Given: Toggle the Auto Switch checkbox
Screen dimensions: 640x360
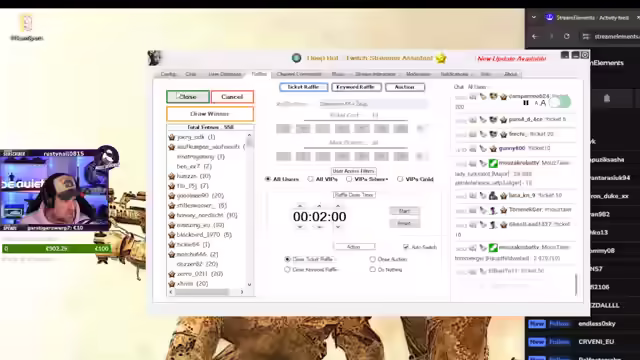Looking at the screenshot, I should (x=406, y=247).
